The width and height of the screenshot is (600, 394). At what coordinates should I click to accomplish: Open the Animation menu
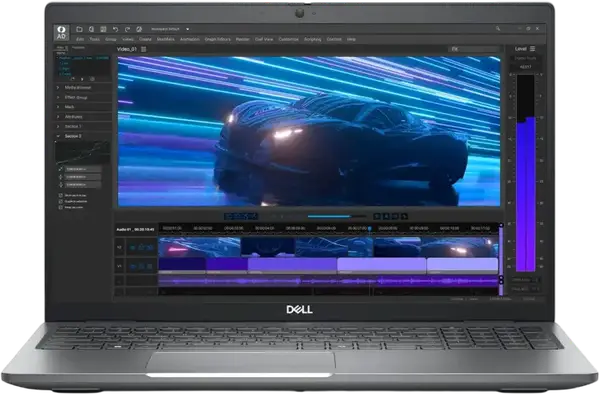pos(190,39)
